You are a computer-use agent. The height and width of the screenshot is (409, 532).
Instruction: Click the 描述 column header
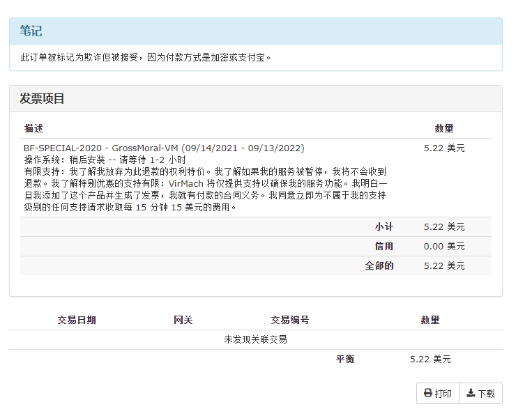tap(33, 129)
